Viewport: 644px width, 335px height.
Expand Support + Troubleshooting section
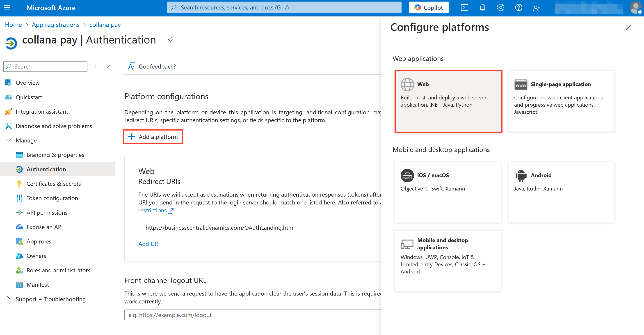click(x=9, y=299)
